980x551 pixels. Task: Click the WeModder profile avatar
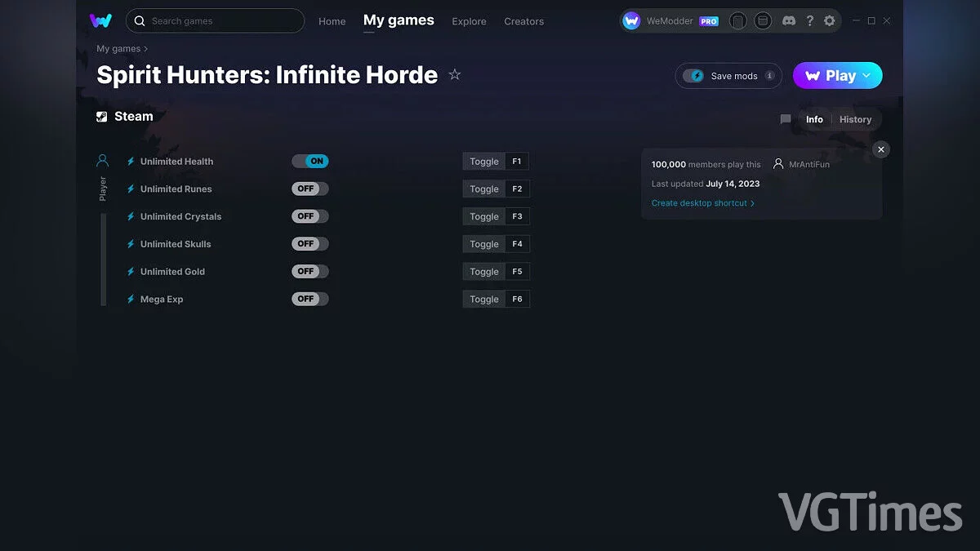coord(631,20)
